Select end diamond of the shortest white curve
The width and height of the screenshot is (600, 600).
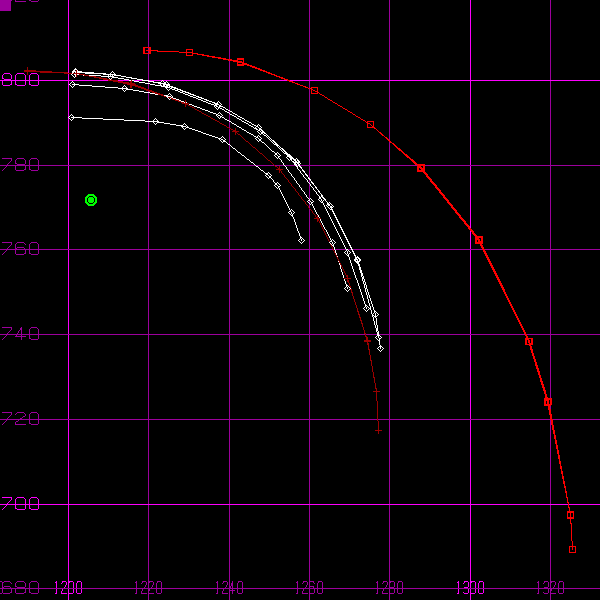click(301, 241)
